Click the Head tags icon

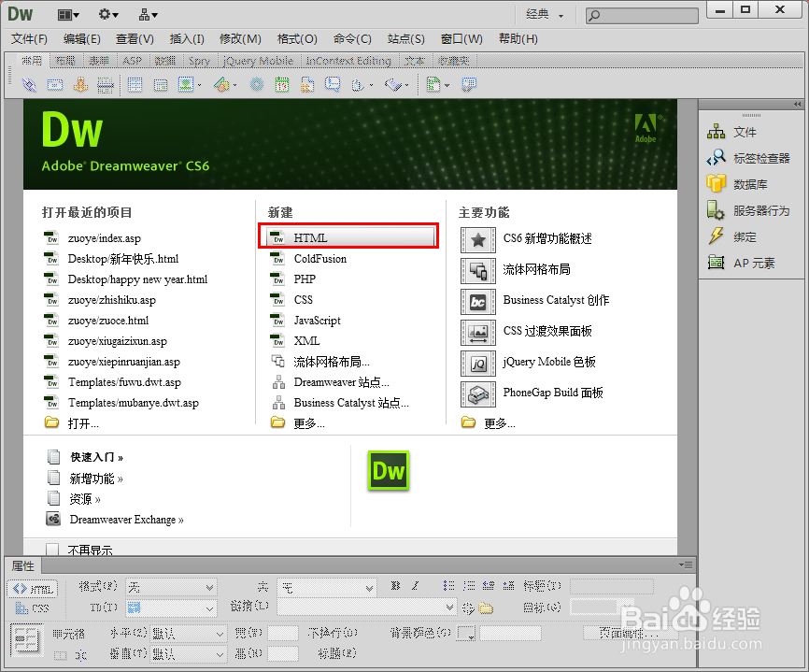358,84
